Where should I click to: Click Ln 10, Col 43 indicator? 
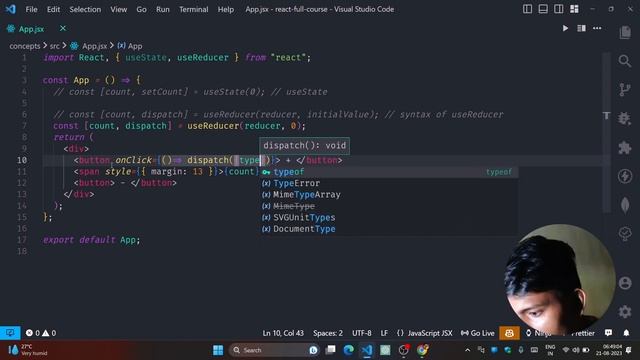click(283, 333)
